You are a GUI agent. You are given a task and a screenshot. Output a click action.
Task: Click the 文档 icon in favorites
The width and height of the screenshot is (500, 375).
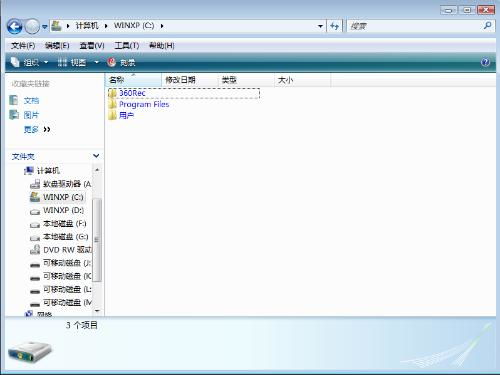14,100
